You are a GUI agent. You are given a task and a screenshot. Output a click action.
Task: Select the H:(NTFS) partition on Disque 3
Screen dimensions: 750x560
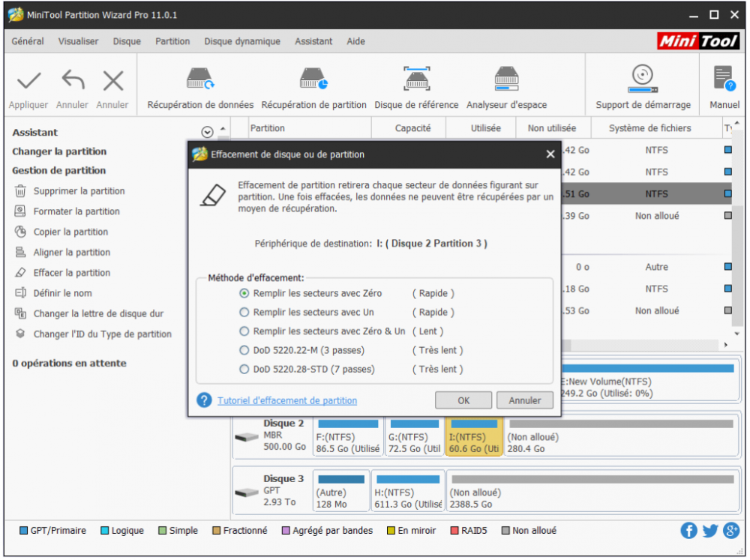(x=409, y=492)
